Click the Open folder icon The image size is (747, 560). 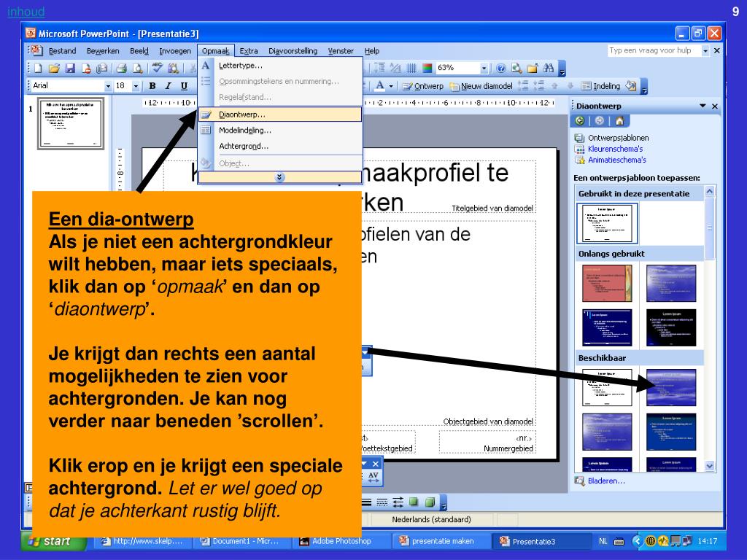click(x=54, y=69)
